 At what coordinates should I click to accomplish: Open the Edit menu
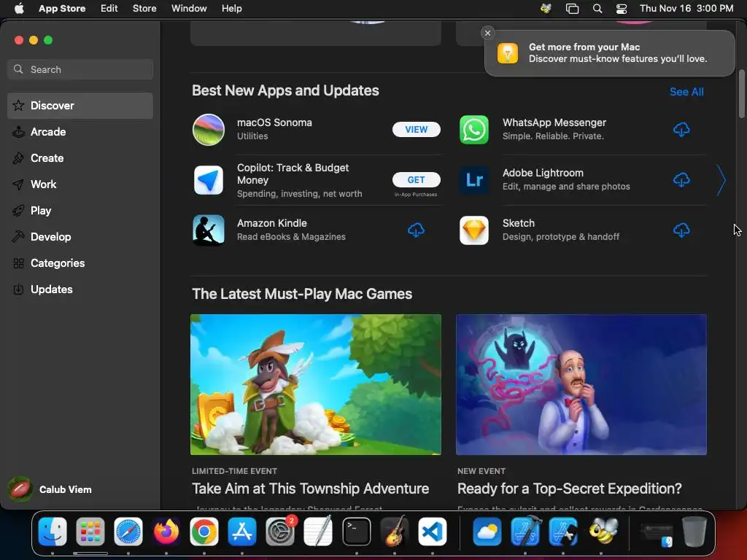point(109,9)
